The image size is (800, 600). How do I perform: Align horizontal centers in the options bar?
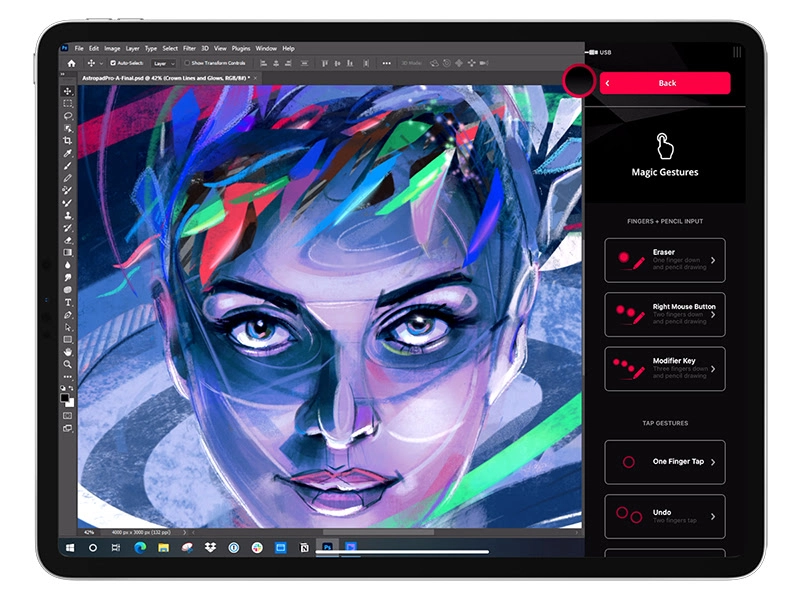[276, 63]
